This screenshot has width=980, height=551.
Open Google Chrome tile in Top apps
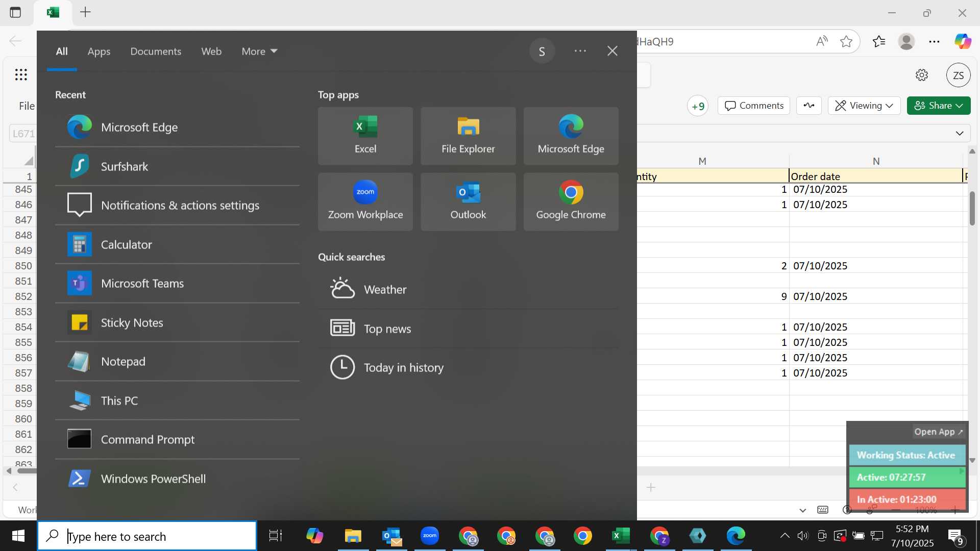(x=571, y=202)
